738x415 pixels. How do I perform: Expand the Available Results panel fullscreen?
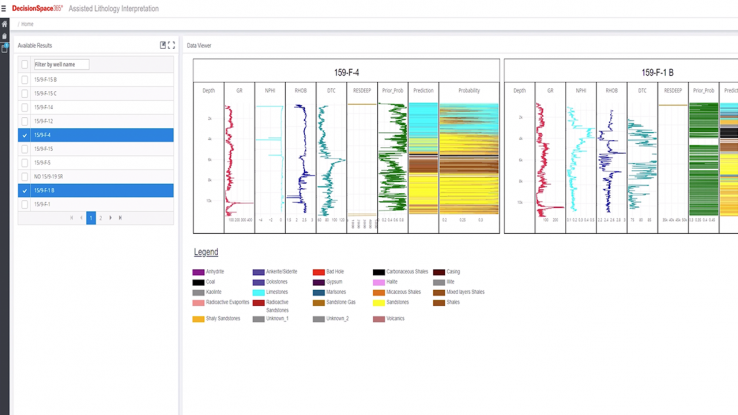point(172,45)
